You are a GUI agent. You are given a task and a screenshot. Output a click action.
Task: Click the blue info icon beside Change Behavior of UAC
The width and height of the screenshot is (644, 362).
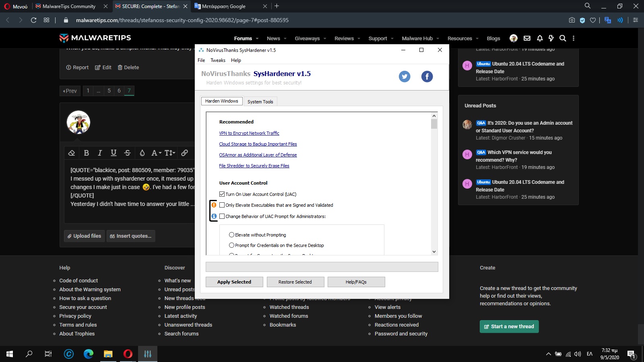click(x=214, y=216)
